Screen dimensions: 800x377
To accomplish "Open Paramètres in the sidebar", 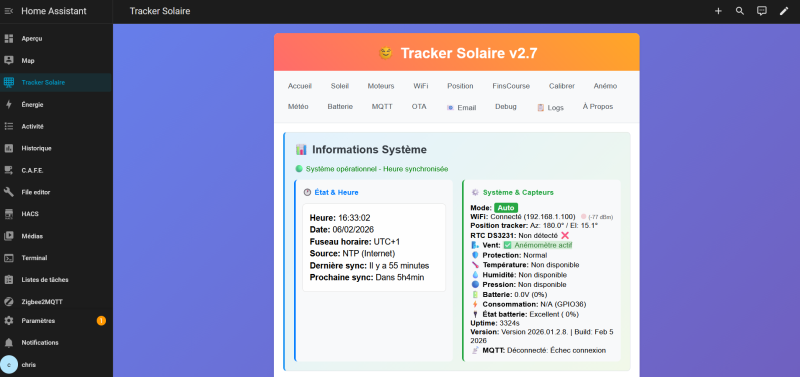I will [56, 320].
